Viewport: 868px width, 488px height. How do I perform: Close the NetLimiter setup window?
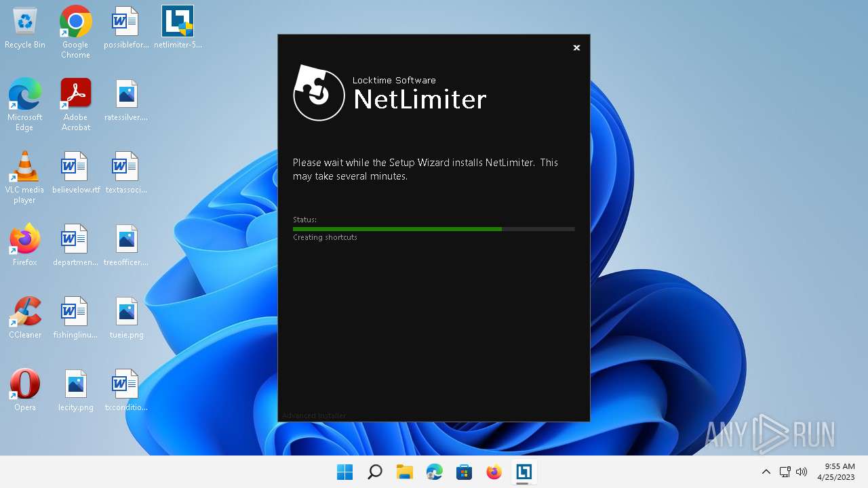coord(576,47)
